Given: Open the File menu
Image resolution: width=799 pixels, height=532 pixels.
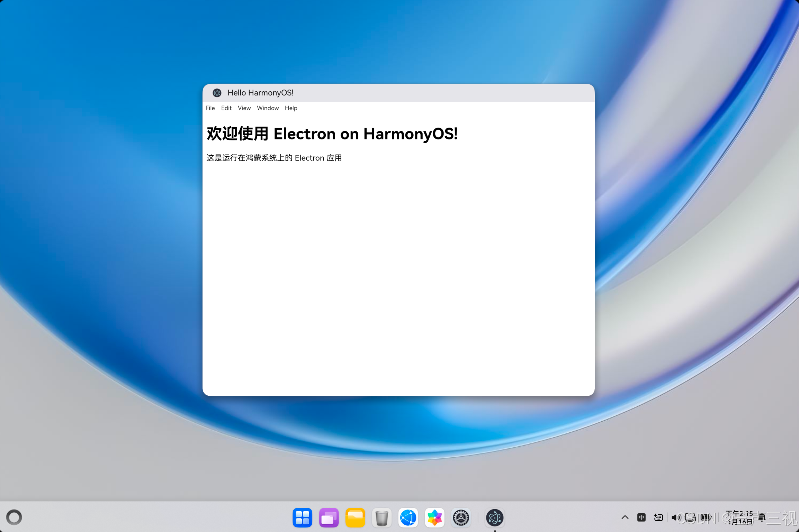Looking at the screenshot, I should [x=210, y=108].
